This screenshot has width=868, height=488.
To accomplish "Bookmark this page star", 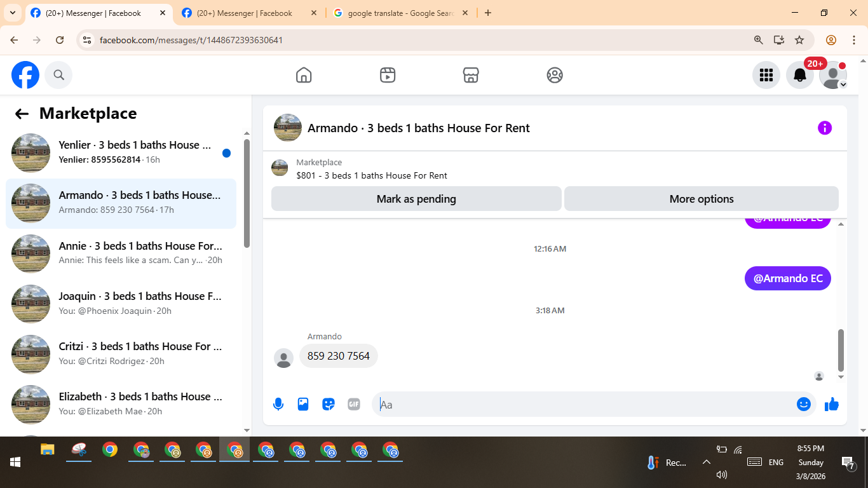I will click(x=799, y=40).
